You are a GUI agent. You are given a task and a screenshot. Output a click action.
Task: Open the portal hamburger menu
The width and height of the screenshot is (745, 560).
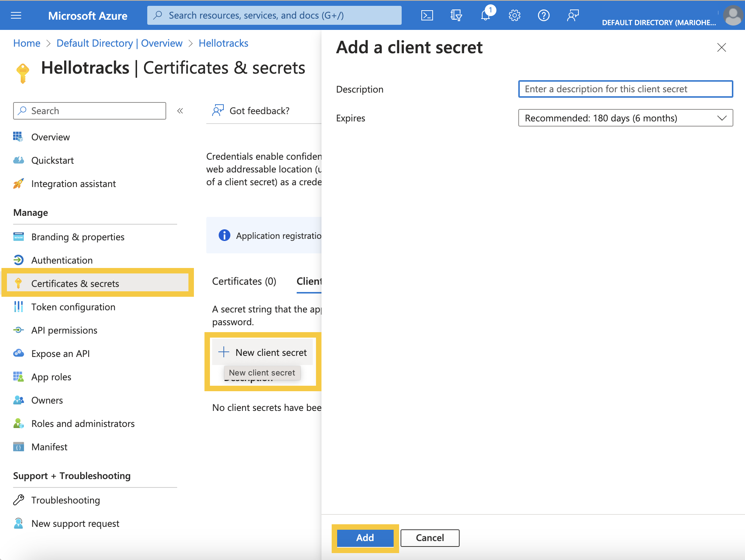16,15
